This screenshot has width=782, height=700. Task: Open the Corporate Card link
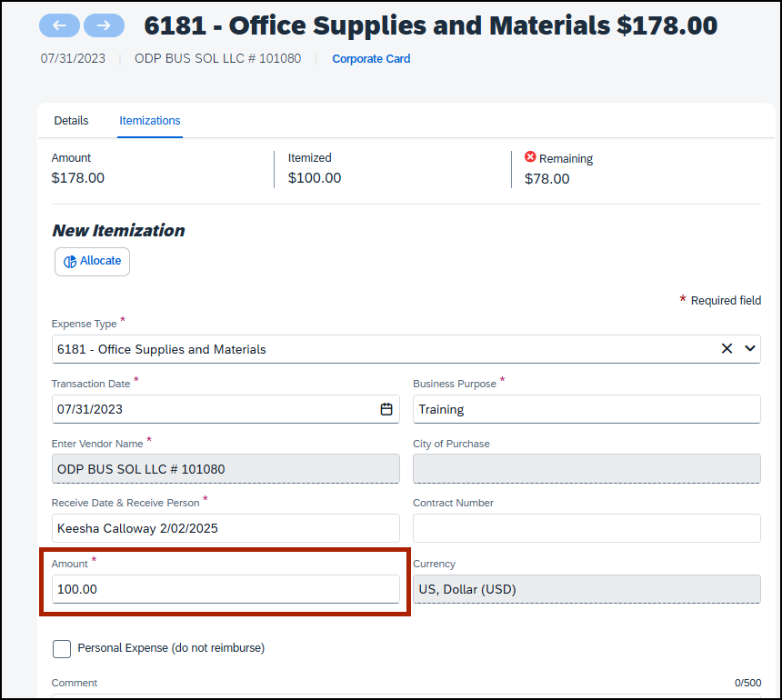[x=371, y=59]
